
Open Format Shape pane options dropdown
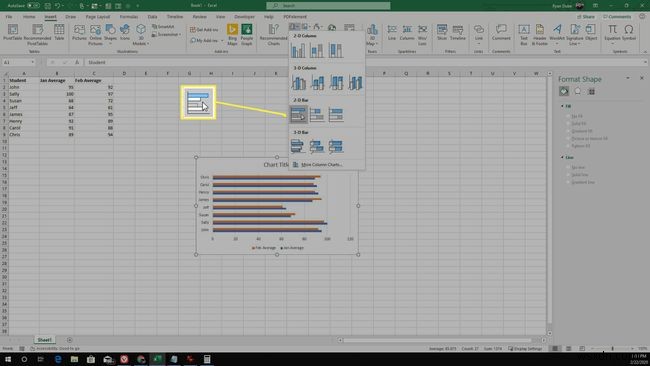(628, 78)
